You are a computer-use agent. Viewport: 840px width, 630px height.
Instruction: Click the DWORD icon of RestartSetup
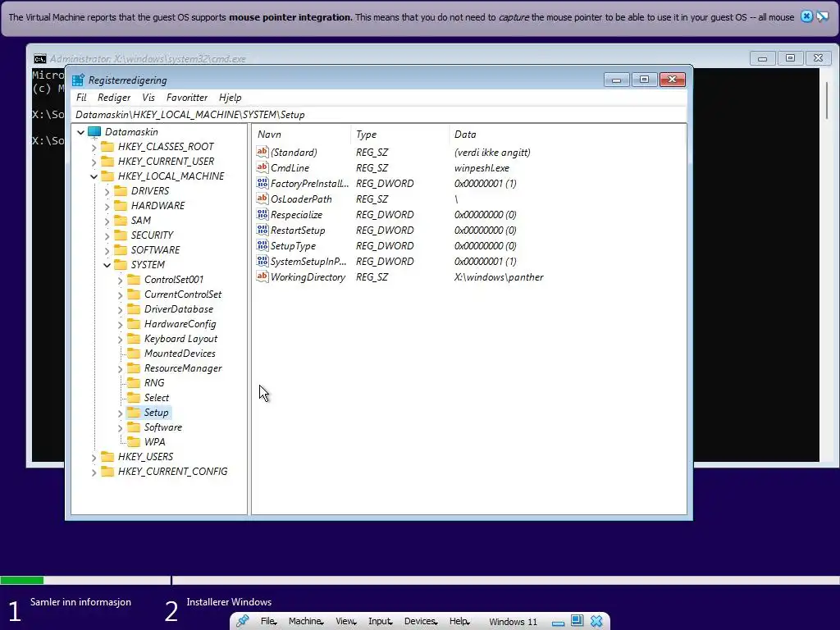tap(262, 230)
